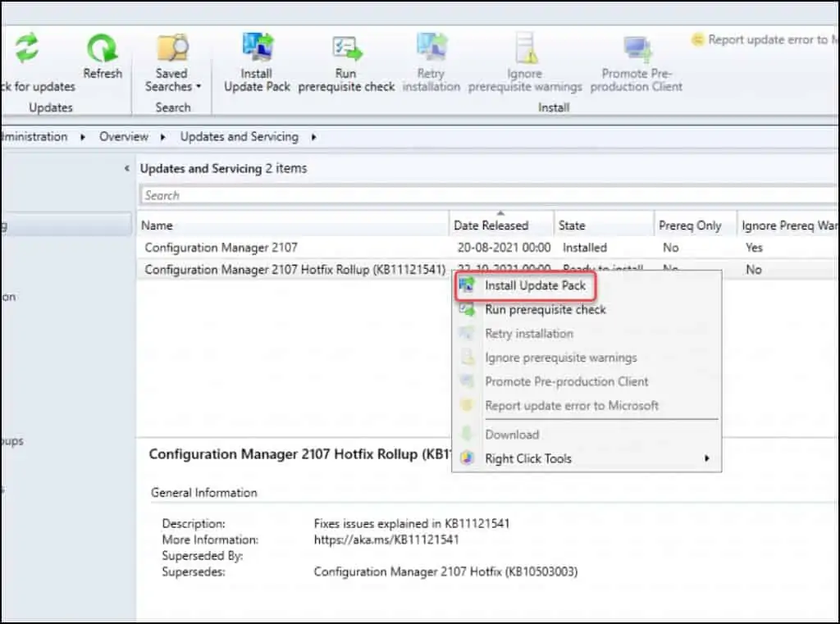
Task: Click Fixes issues explained in KB11121541 text
Action: tap(412, 523)
